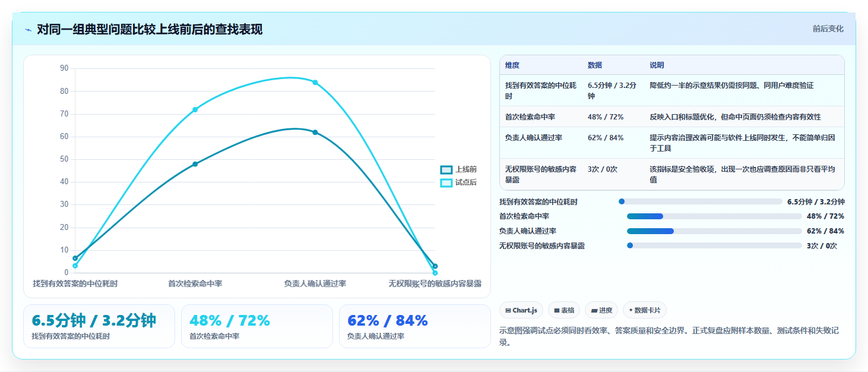This screenshot has width=868, height=372.
Task: Click the footnote text starting 示意图强调试点
Action: [669, 336]
